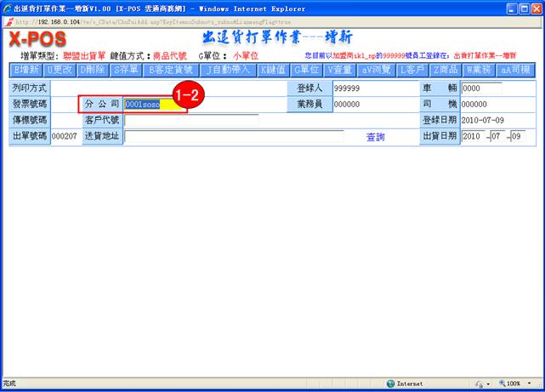Click the G單位 unit button
This screenshot has width=545, height=392.
(307, 70)
